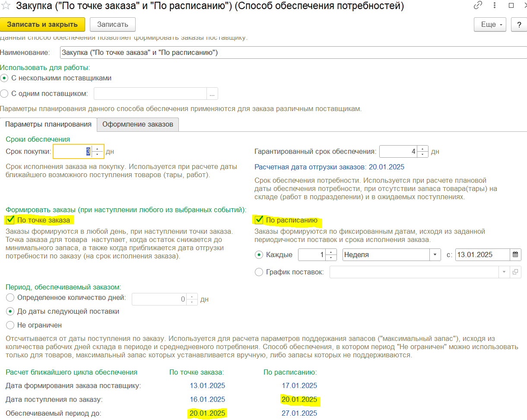Decrease Определенное количество дней value

coord(192,302)
